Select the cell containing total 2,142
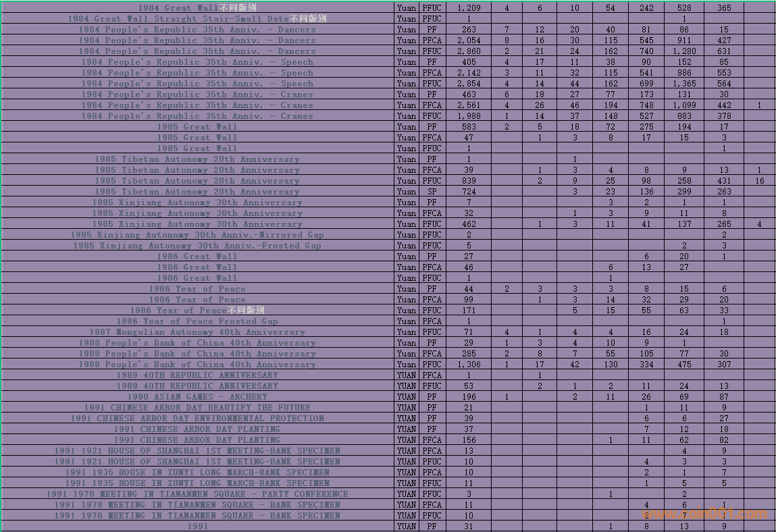The width and height of the screenshot is (776, 532). pyautogui.click(x=469, y=73)
